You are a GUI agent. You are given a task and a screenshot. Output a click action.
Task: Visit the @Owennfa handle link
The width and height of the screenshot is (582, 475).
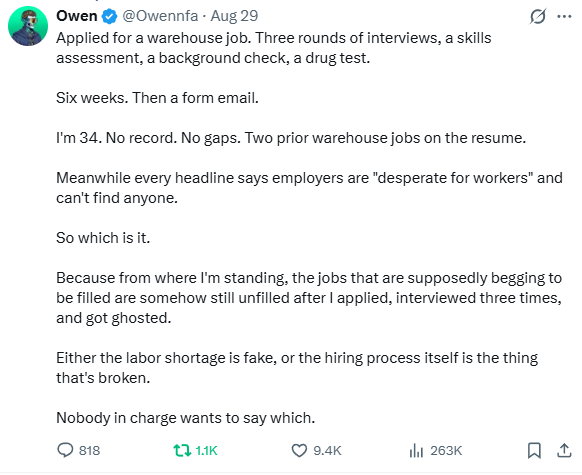(x=160, y=16)
